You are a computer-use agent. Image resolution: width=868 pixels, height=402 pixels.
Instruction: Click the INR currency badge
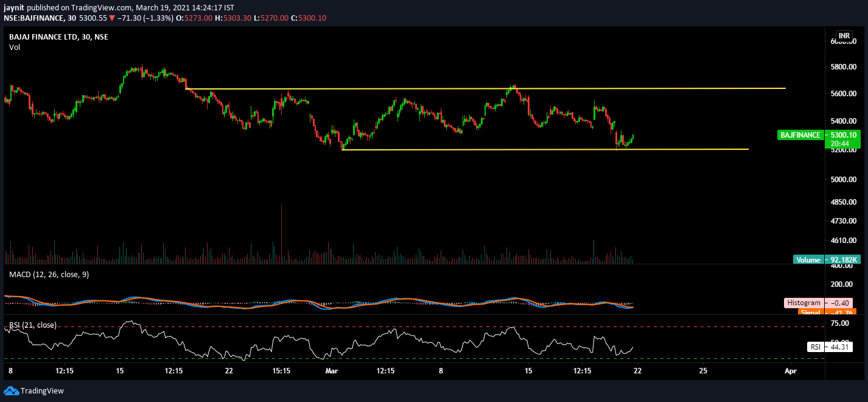tap(844, 36)
